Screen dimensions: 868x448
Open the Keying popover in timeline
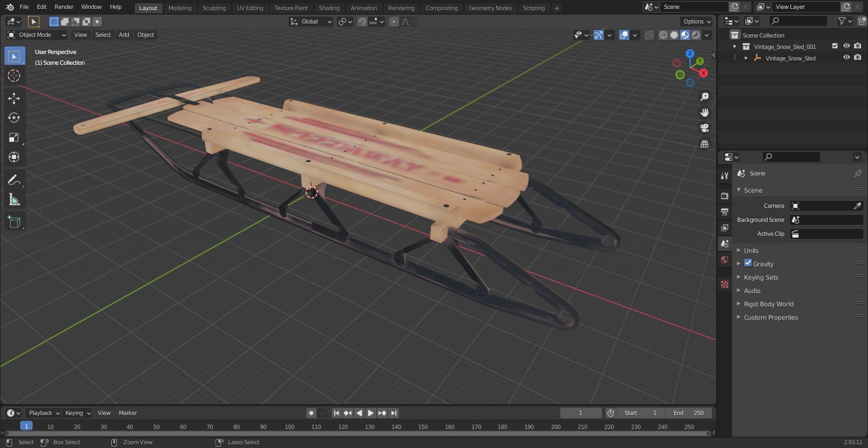click(x=77, y=413)
